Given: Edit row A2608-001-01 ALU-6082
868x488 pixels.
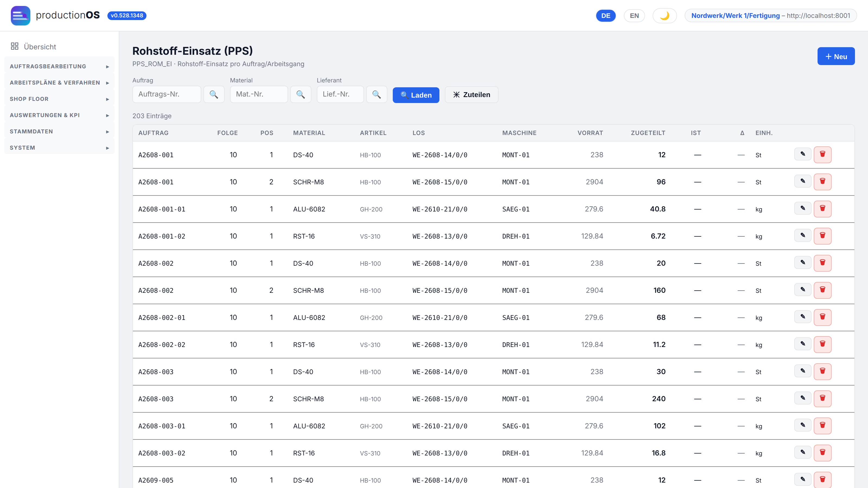Looking at the screenshot, I should coord(803,208).
